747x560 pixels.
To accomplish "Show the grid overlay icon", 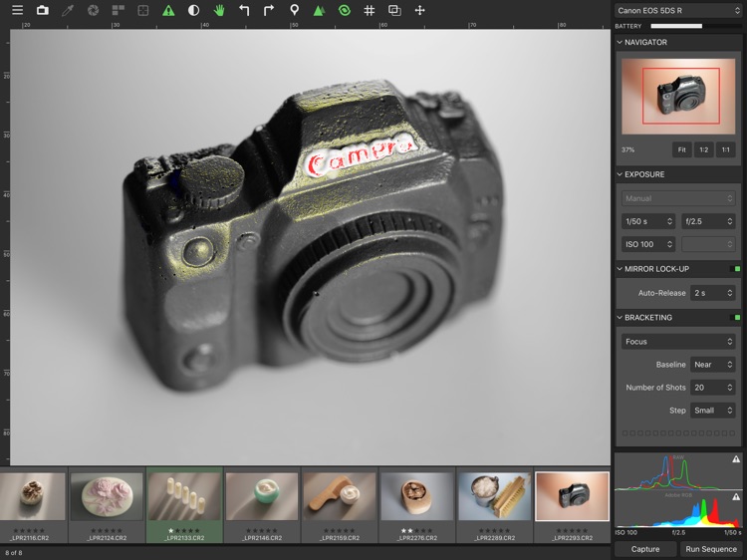I will click(x=370, y=10).
